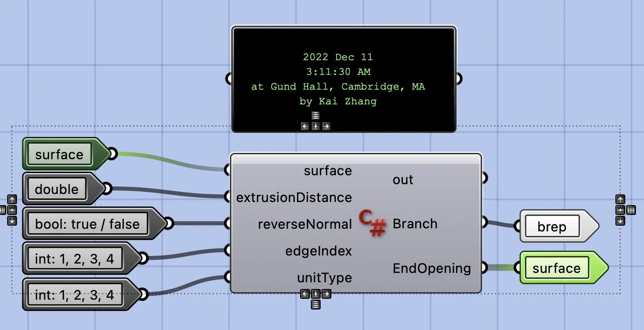Click the reverseNormal input label
Screen dimensions: 644x330
(305, 224)
